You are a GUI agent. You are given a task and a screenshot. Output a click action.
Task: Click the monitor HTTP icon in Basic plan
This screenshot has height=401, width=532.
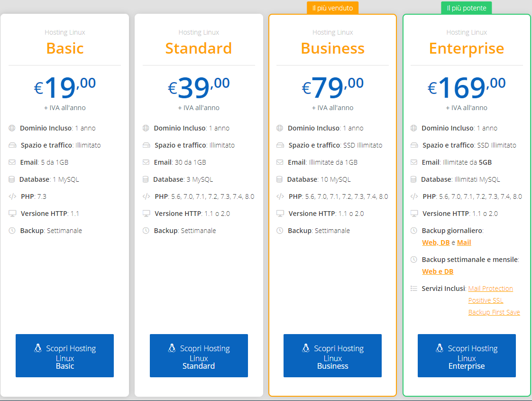(x=12, y=214)
